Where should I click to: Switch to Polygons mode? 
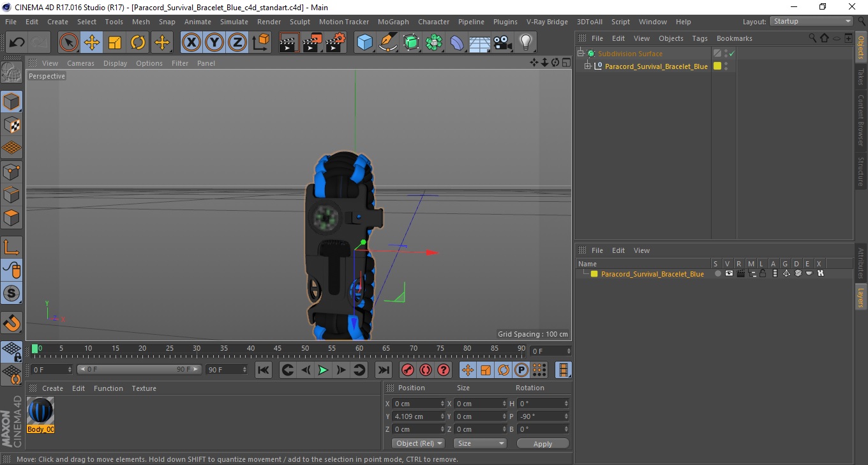click(x=11, y=217)
